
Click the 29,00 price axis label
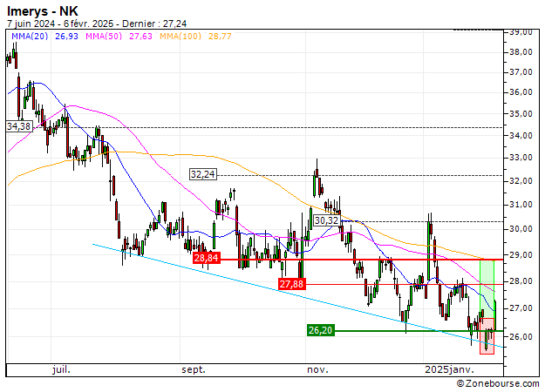(521, 255)
